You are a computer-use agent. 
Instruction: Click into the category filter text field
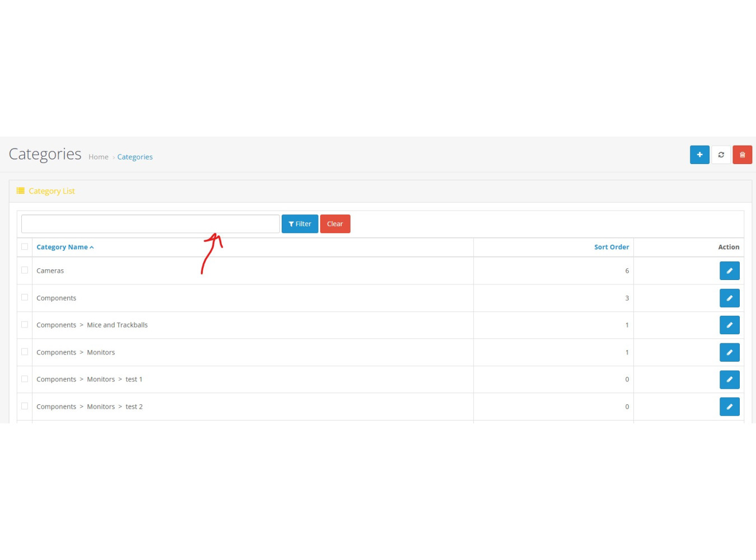click(150, 223)
